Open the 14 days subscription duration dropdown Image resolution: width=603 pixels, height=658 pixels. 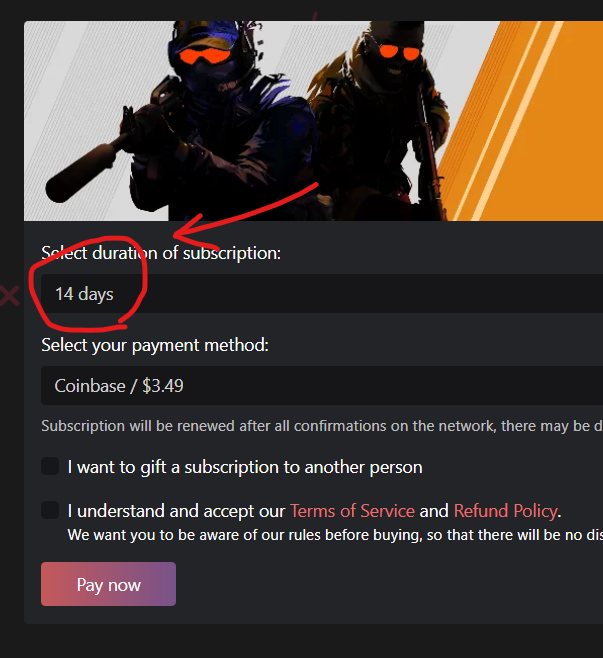click(322, 293)
